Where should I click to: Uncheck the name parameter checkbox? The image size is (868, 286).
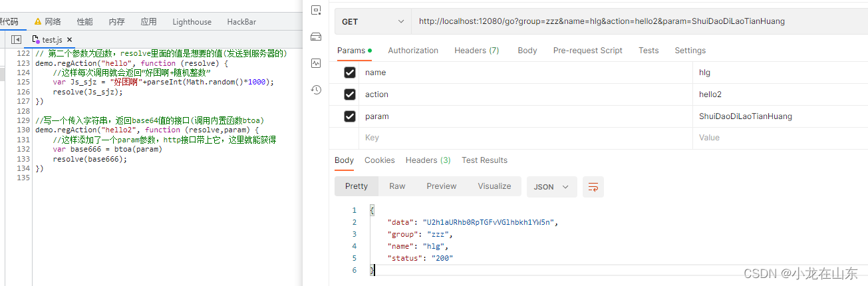(350, 72)
